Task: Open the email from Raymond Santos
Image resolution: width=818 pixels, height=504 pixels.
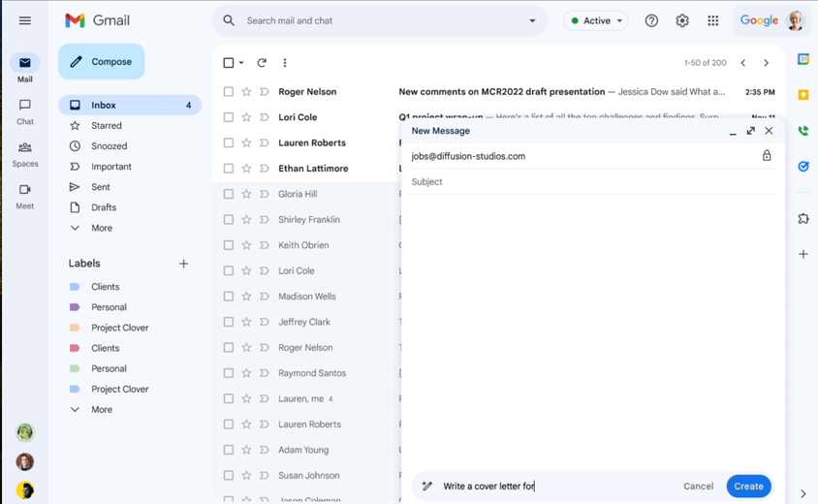Action: pos(312,373)
